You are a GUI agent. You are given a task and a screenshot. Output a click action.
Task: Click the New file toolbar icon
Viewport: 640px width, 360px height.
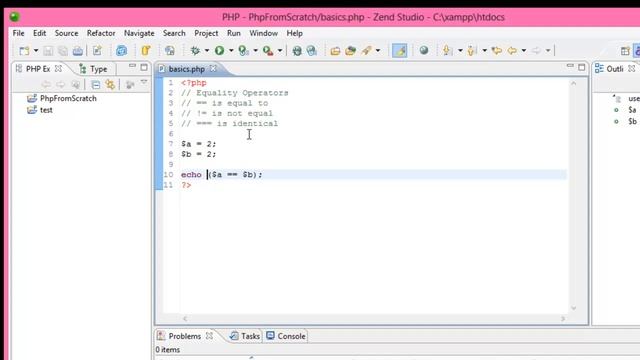[x=24, y=51]
